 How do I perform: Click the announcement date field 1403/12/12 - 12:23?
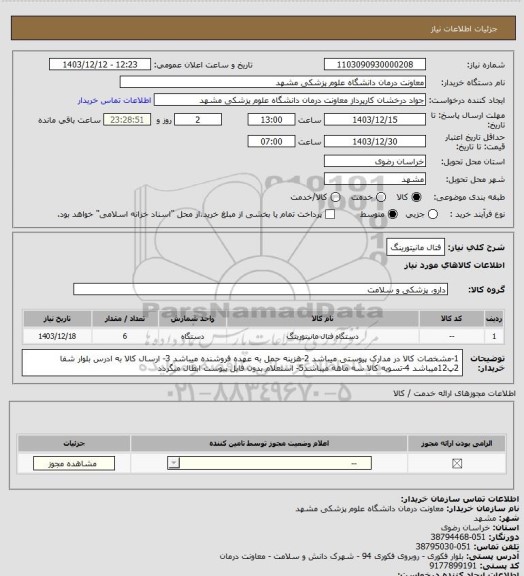100,64
